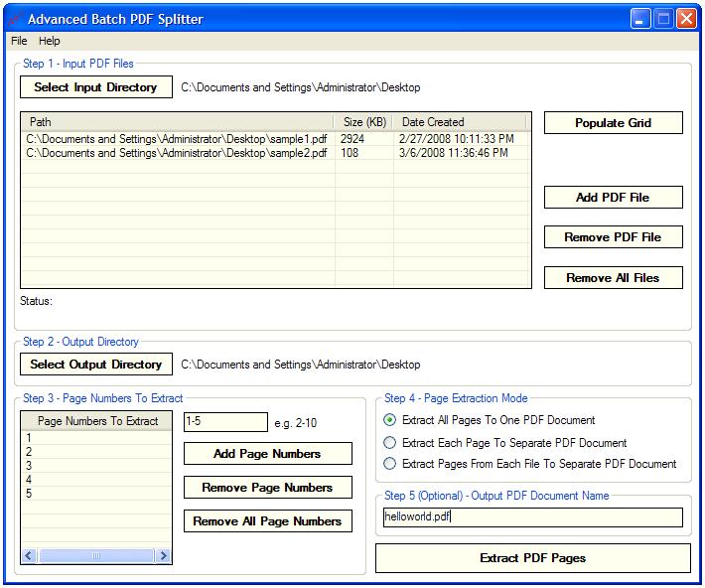Screen dimensions: 705x588
Task: Click Select Input Directory button
Action: [x=95, y=87]
